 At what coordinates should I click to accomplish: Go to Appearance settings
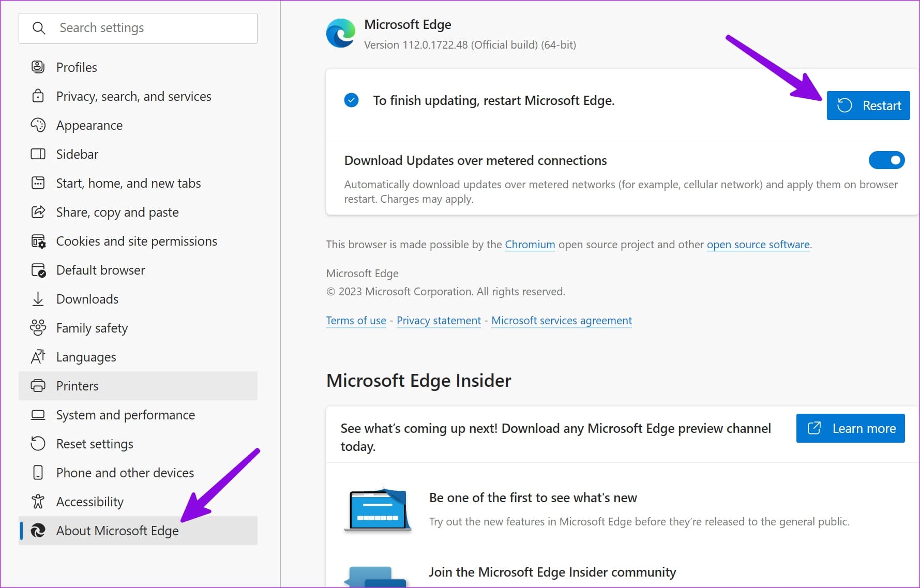click(x=138, y=125)
